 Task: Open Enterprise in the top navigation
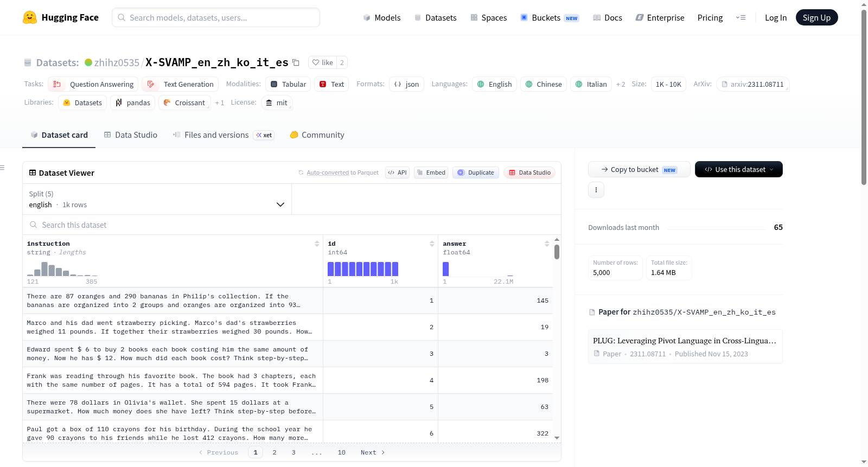[660, 17]
